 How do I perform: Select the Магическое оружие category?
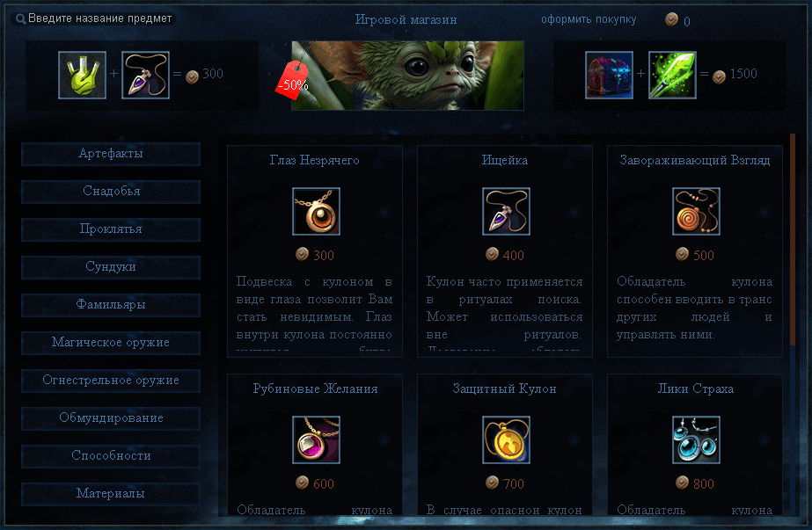[x=111, y=343]
